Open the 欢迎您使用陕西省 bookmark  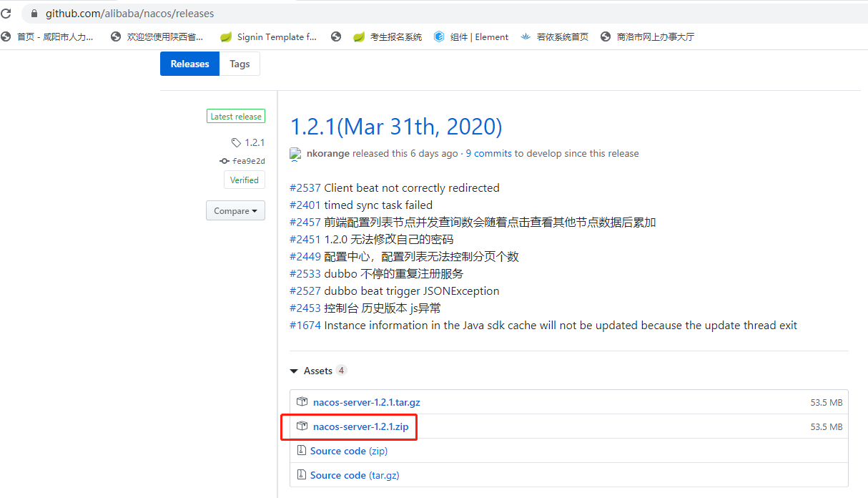pos(157,36)
